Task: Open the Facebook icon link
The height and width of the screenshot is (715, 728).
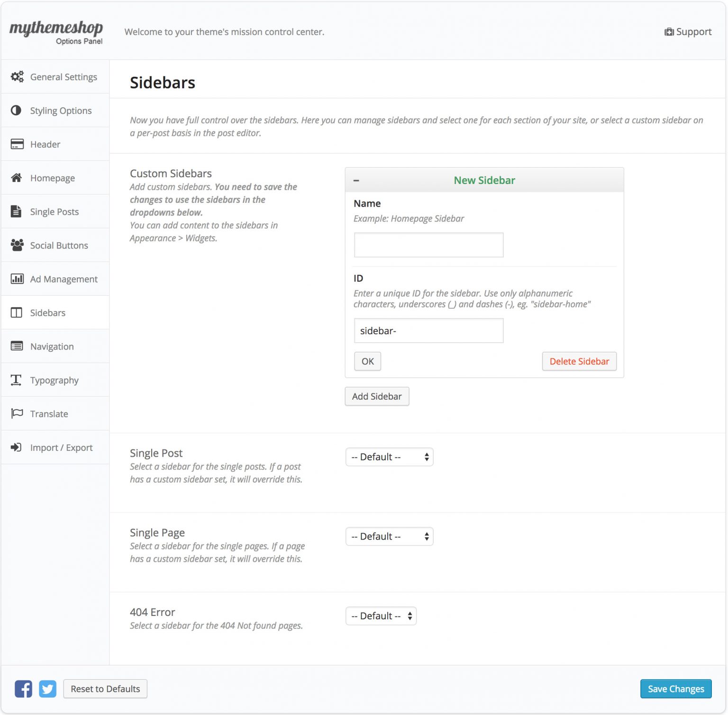Action: [23, 688]
